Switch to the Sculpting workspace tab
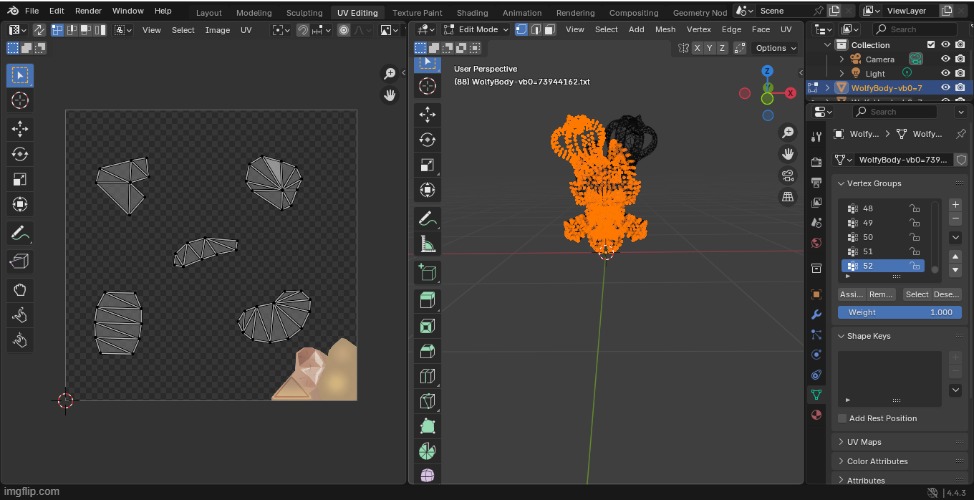 304,12
